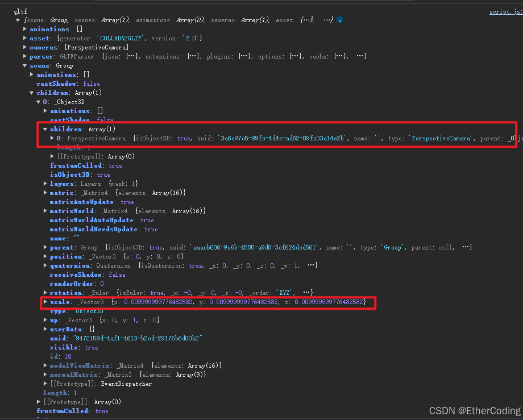Click the frustumCulled: true property inside _Object3D
523x420 pixels.
coord(86,165)
